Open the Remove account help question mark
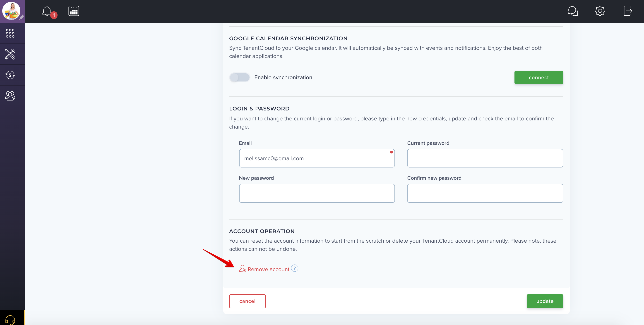The width and height of the screenshot is (644, 325). click(295, 268)
